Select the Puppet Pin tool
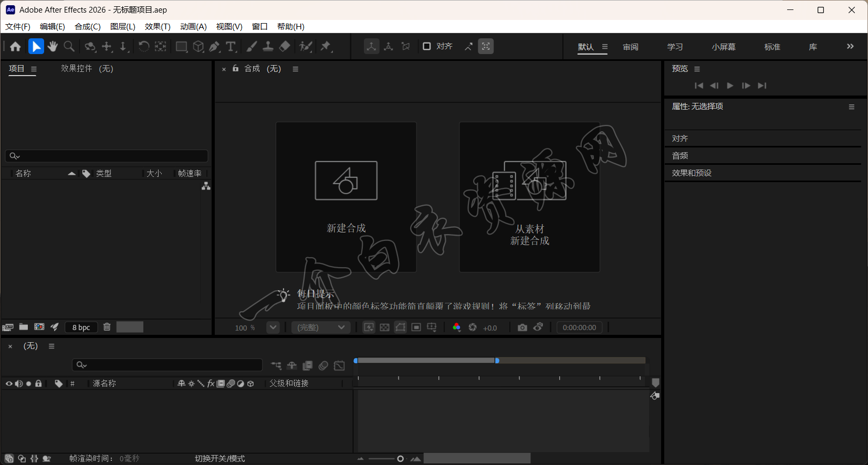The width and height of the screenshot is (868, 465). (x=326, y=47)
